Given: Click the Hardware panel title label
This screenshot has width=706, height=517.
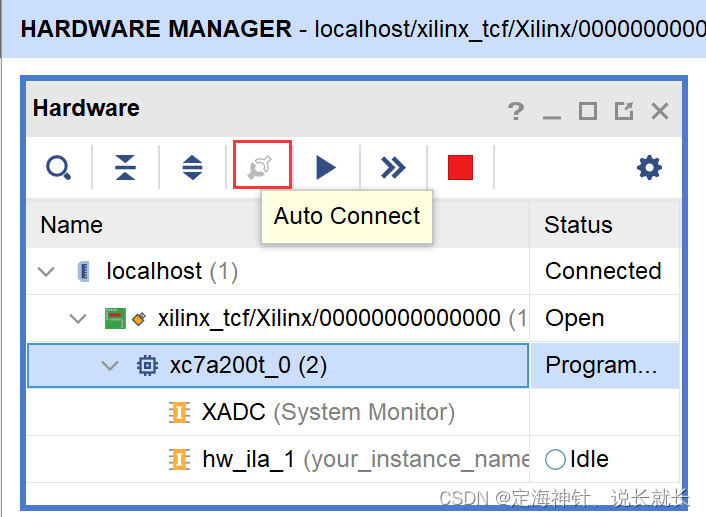Looking at the screenshot, I should (86, 108).
